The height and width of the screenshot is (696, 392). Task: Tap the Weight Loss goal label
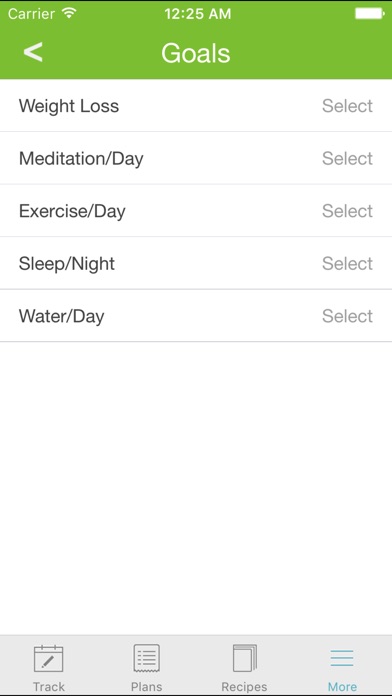pos(69,106)
